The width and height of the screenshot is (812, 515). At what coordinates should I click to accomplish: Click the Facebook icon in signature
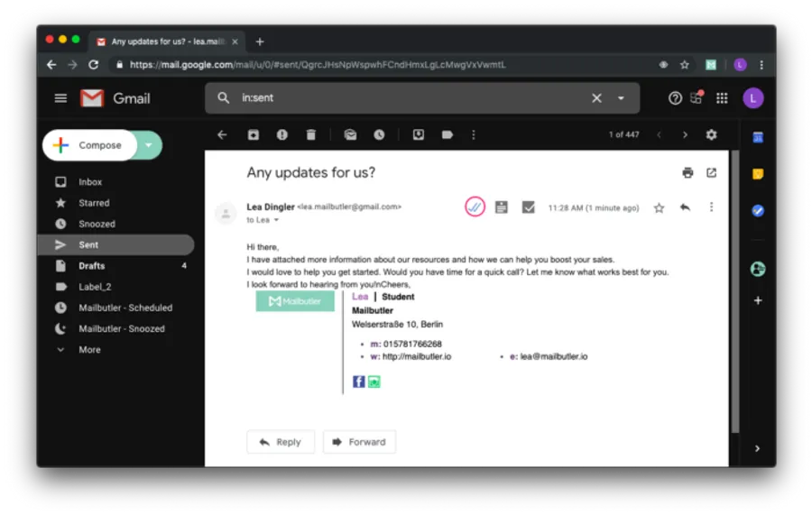click(x=358, y=382)
